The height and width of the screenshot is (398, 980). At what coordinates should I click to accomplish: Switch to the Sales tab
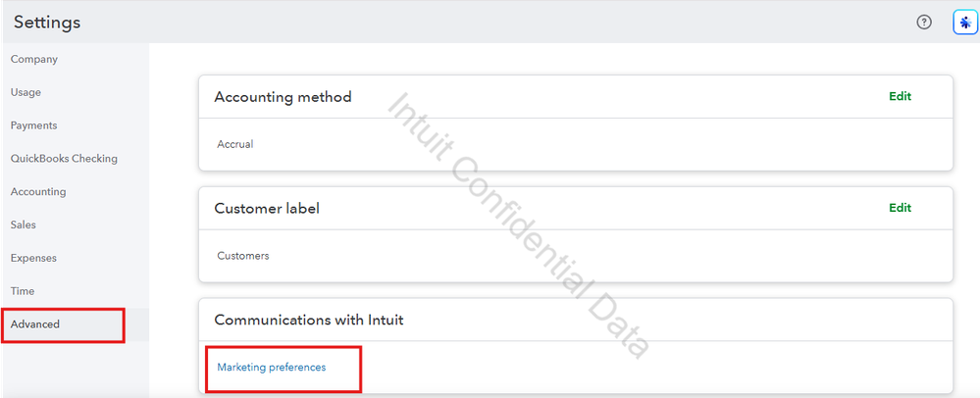(24, 224)
